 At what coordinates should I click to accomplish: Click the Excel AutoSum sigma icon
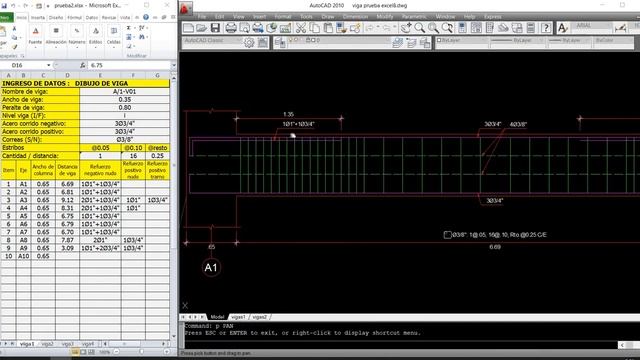[129, 28]
